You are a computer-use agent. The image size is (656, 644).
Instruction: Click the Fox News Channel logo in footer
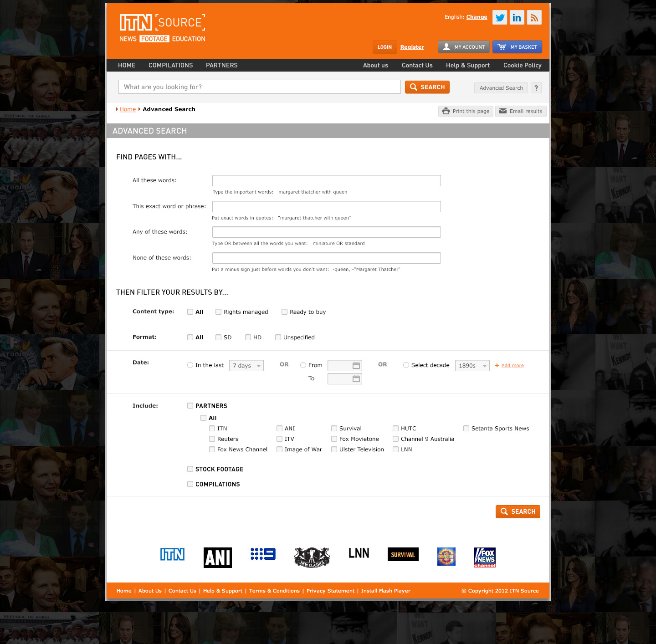(485, 557)
